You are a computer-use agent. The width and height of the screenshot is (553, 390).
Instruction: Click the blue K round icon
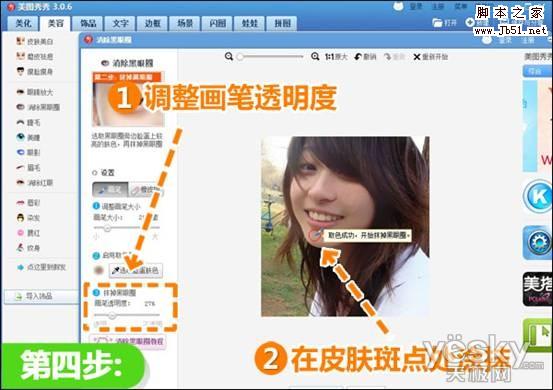[x=538, y=196]
